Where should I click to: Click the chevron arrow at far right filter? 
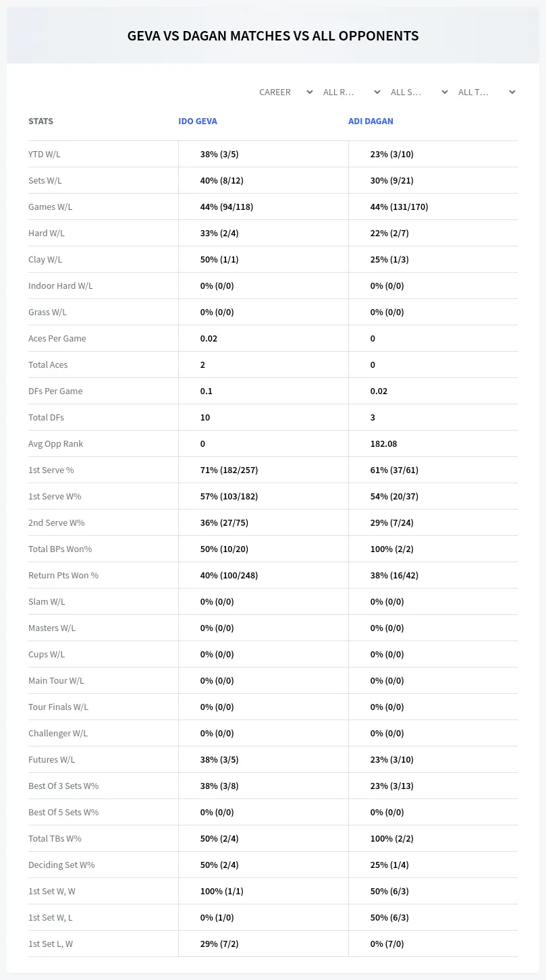point(512,92)
